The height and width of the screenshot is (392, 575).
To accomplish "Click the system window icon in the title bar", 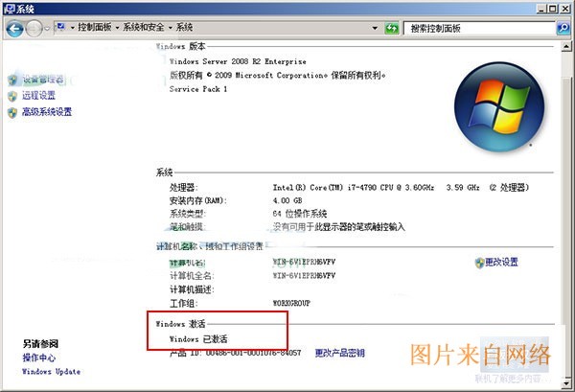I will [9, 8].
